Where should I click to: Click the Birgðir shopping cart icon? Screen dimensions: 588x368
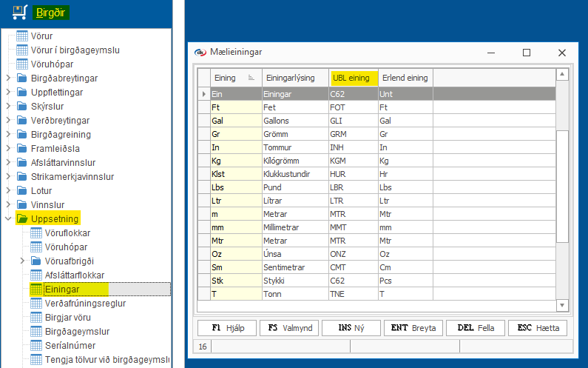coord(20,13)
